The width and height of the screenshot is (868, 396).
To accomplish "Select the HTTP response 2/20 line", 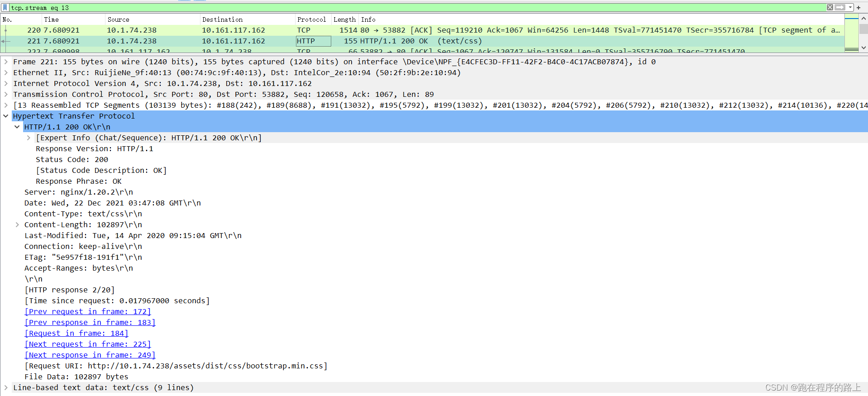I will (x=70, y=290).
